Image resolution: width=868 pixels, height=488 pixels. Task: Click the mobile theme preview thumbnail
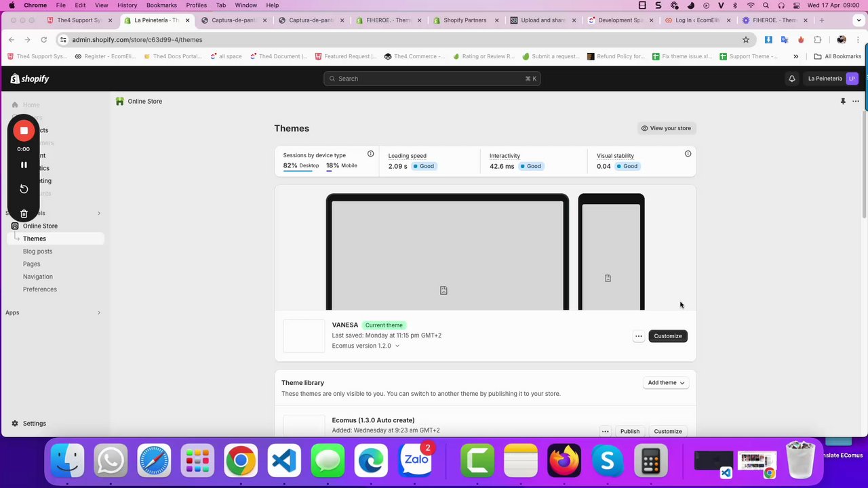pos(611,252)
